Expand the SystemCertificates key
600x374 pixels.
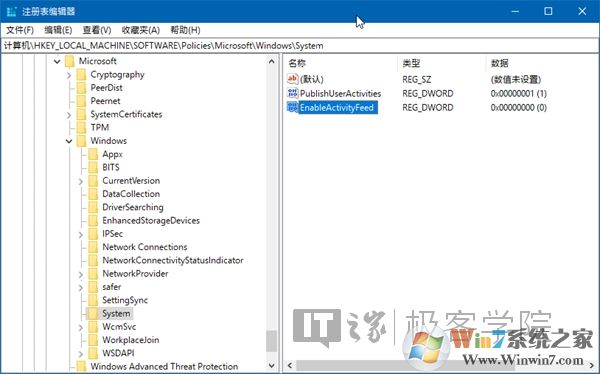pos(69,115)
